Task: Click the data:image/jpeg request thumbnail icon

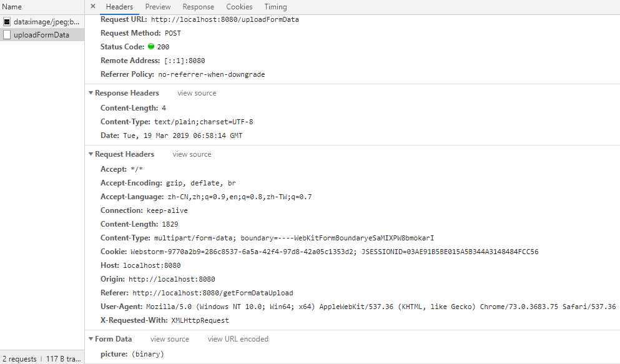Action: (7, 21)
